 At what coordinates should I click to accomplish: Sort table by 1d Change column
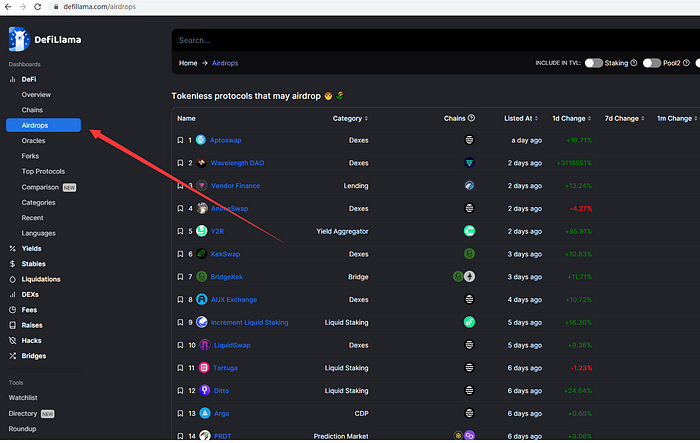[571, 118]
